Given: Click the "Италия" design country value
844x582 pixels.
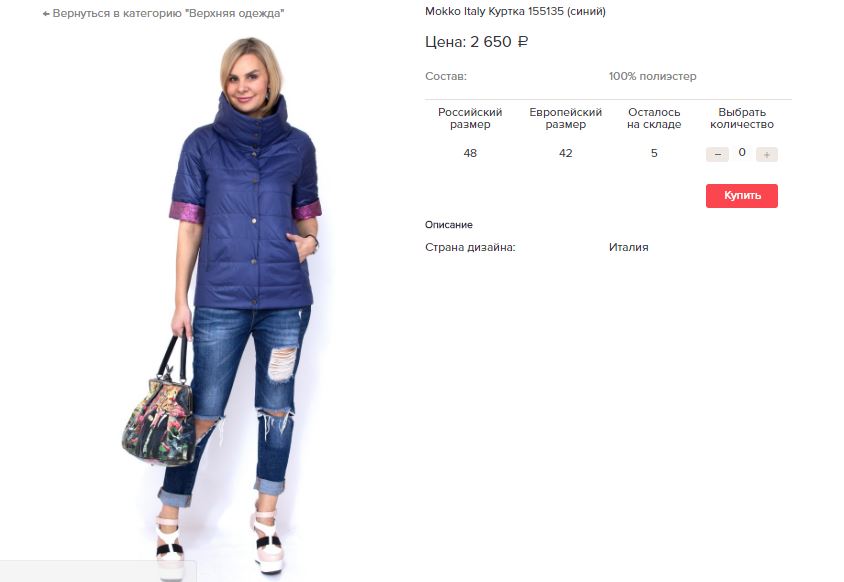Looking at the screenshot, I should 629,247.
